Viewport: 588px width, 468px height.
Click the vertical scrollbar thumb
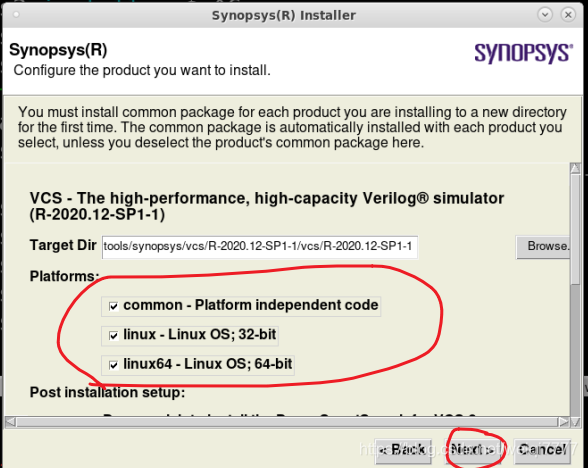pyautogui.click(x=575, y=229)
